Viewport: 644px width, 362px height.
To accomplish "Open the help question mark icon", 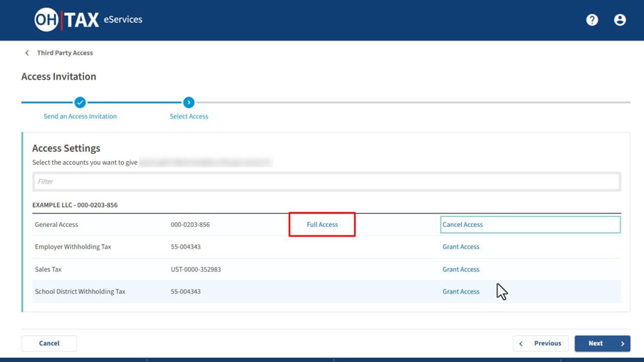I will click(x=592, y=20).
